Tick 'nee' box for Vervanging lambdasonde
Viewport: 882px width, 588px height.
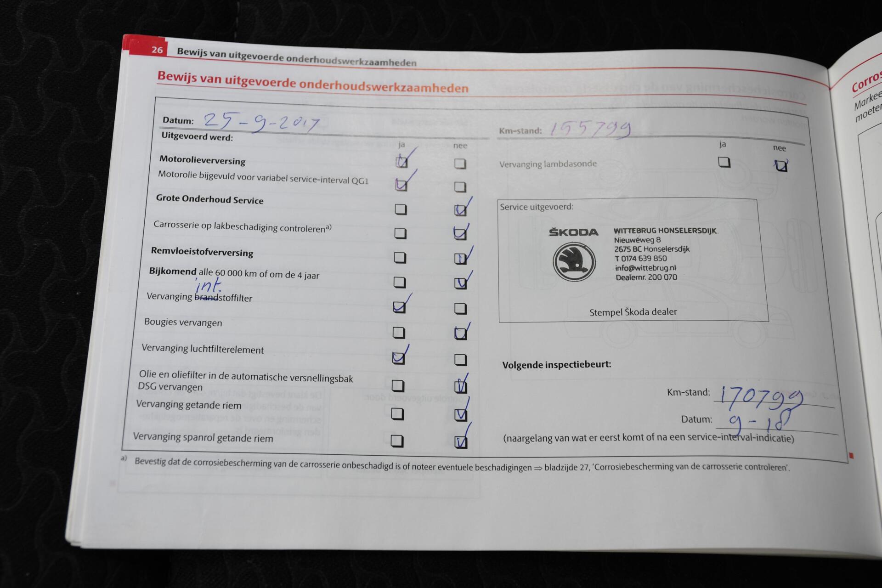(781, 165)
